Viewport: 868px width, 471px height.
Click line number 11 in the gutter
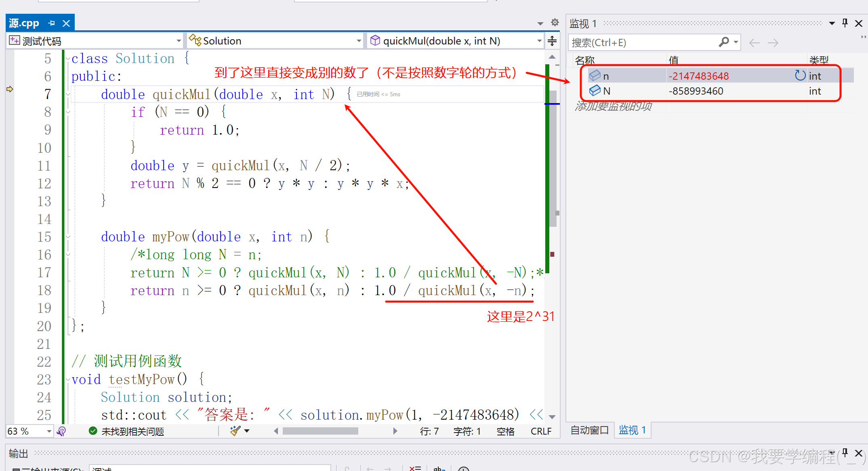[44, 166]
